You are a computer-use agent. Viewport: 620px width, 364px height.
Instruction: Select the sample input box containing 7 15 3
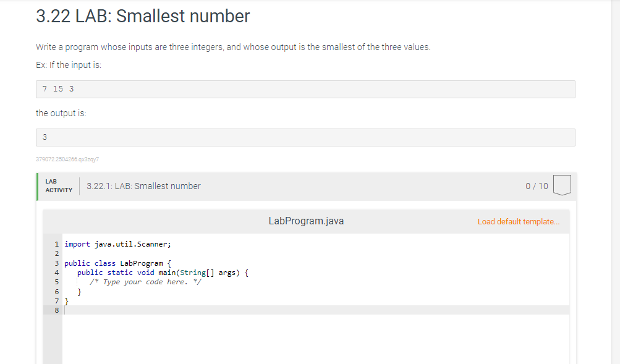pos(305,90)
